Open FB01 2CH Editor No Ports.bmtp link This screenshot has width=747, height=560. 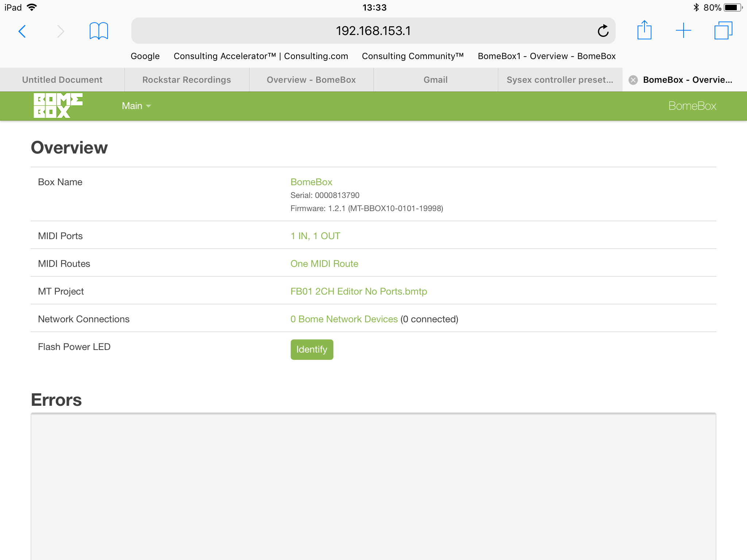click(x=359, y=291)
